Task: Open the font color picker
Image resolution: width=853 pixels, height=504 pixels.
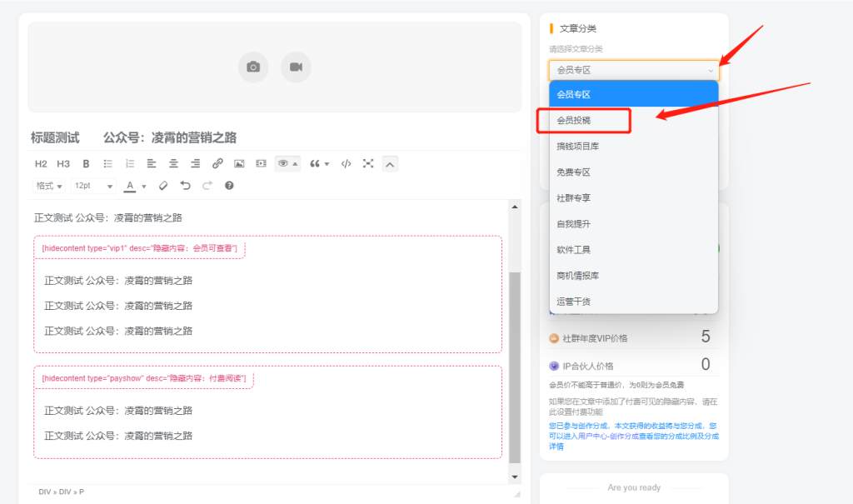Action: [x=131, y=185]
